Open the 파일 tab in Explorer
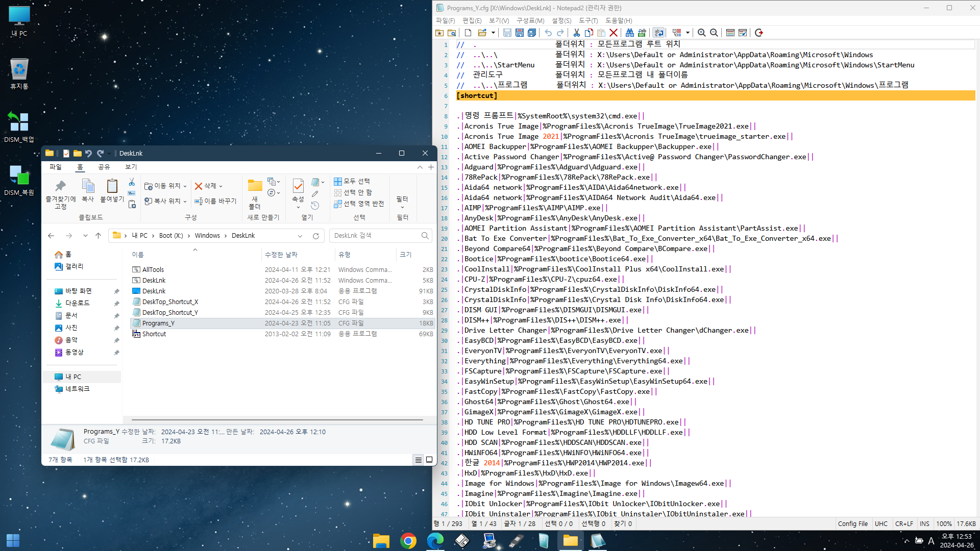 pos(55,167)
